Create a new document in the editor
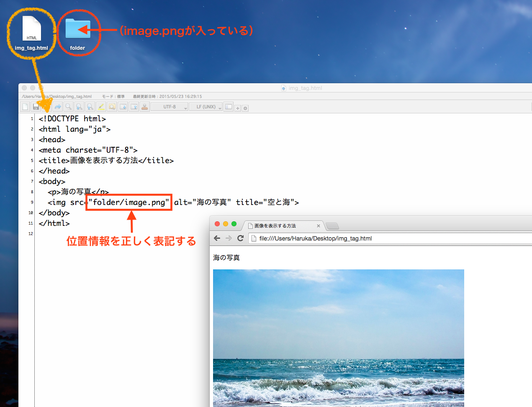The image size is (532, 407). tap(25, 107)
